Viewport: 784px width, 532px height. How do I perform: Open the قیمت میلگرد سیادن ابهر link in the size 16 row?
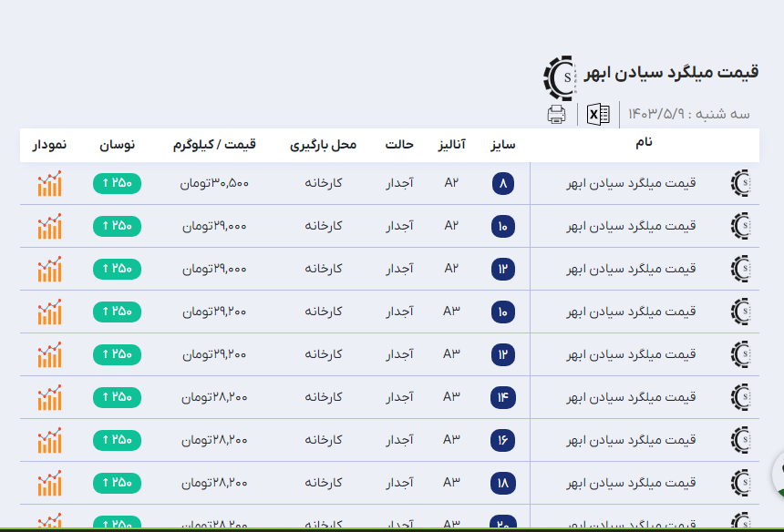(x=631, y=440)
